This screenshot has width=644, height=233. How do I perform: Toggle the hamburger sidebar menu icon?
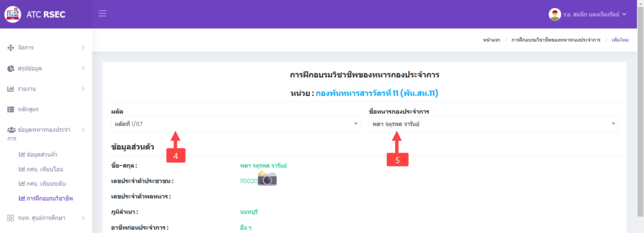point(103,14)
